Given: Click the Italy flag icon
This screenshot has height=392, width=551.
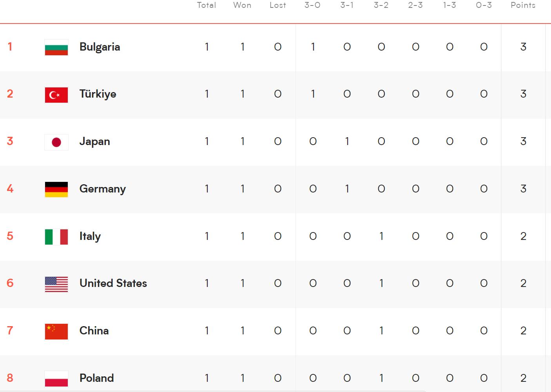Looking at the screenshot, I should tap(56, 237).
